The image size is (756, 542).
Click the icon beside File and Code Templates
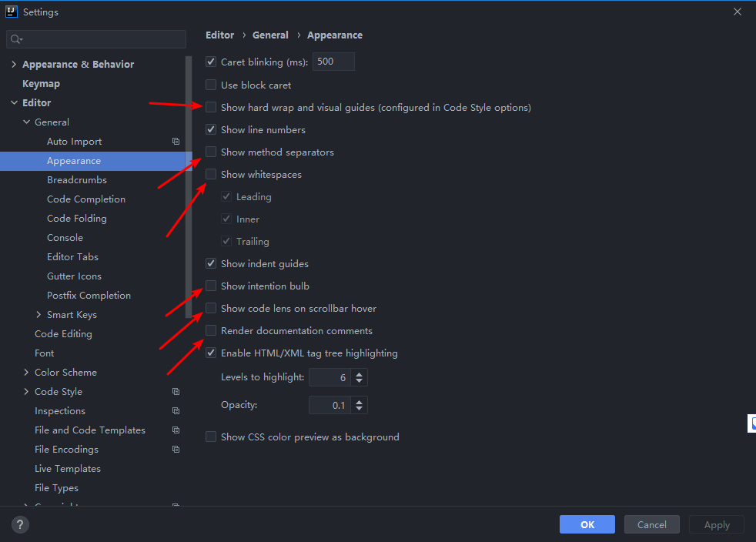tap(176, 430)
